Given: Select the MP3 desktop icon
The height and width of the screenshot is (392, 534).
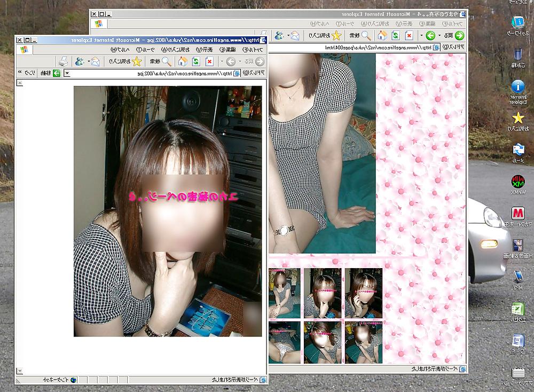Looking at the screenshot, I should (518, 280).
